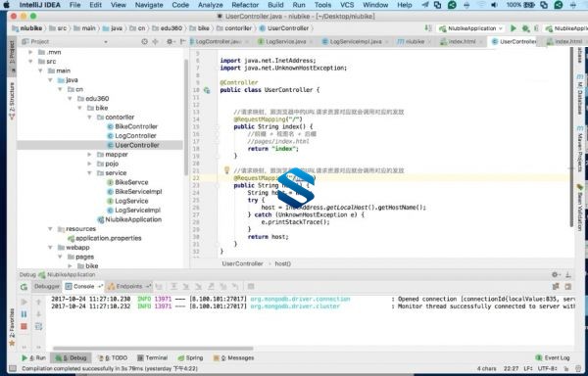
Task: Open the Analyze menu
Action: (211, 5)
